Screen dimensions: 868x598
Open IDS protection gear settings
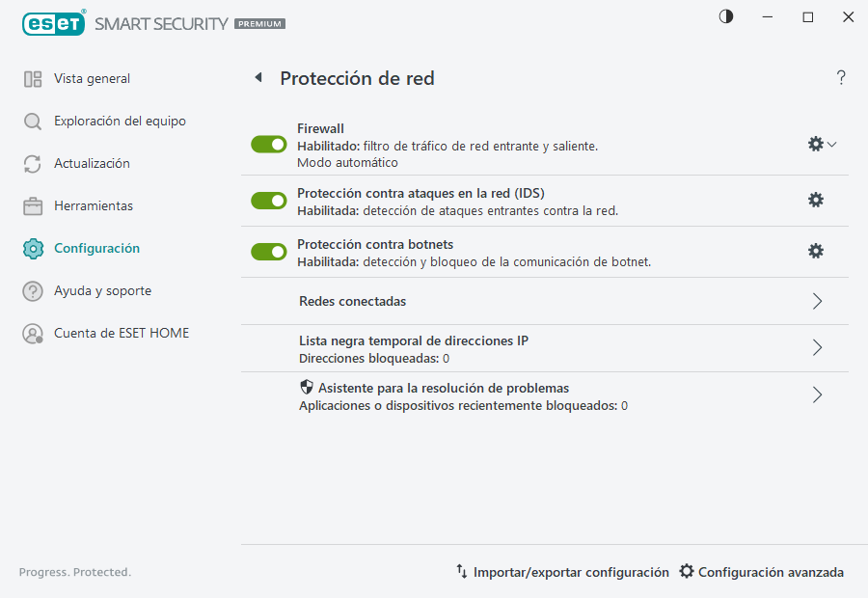(816, 200)
